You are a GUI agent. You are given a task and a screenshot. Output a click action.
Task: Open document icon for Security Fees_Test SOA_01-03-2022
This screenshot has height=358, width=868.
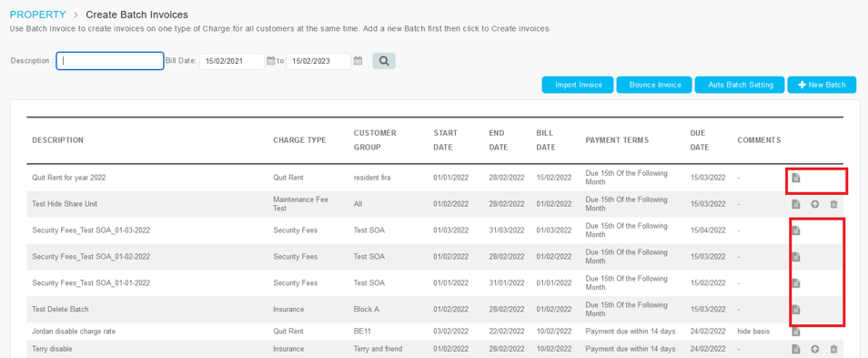pyautogui.click(x=795, y=230)
